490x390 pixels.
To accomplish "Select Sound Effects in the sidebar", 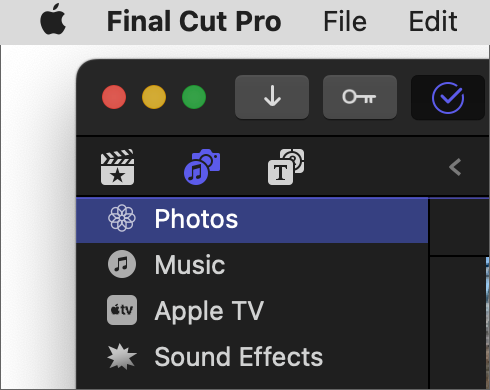I will click(x=252, y=357).
